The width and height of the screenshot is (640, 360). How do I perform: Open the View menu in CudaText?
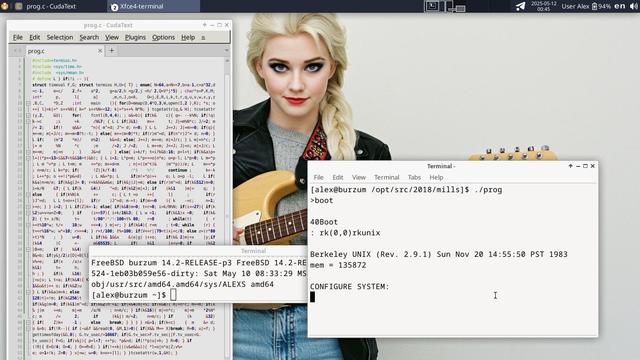[x=112, y=37]
